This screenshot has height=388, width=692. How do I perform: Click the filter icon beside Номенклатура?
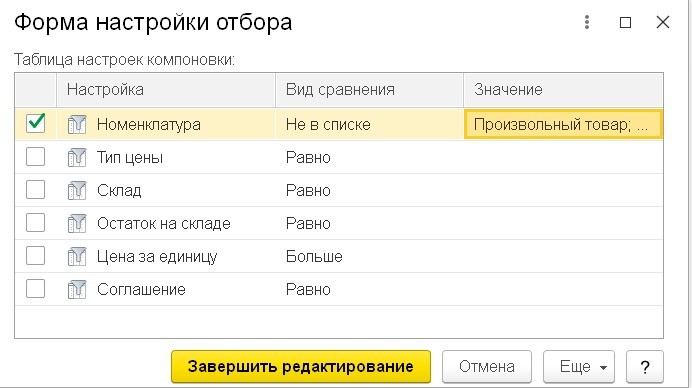(77, 124)
